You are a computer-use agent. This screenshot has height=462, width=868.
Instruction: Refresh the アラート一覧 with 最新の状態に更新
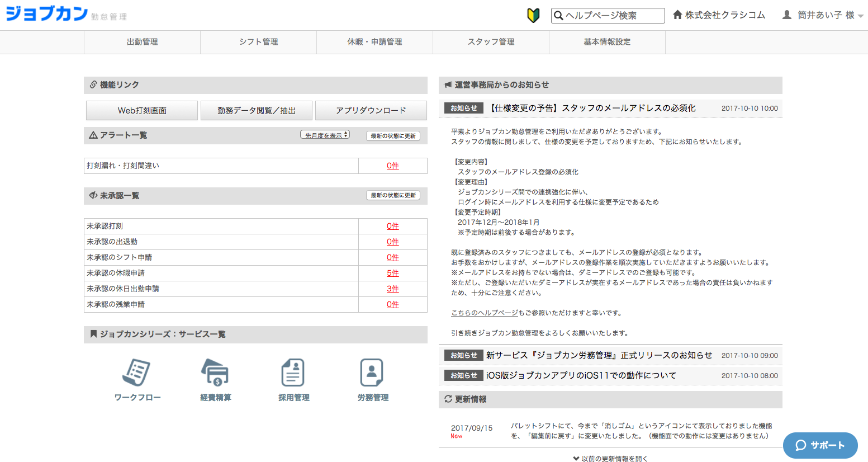(393, 136)
